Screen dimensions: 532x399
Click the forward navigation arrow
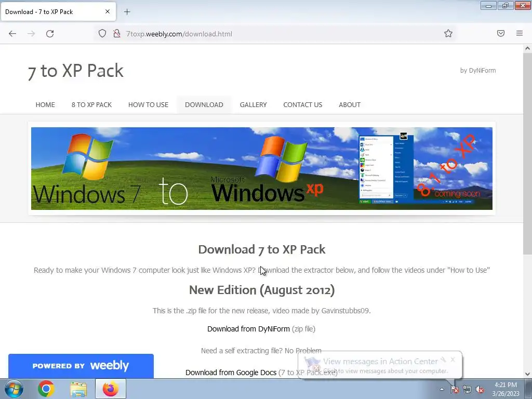pyautogui.click(x=31, y=34)
